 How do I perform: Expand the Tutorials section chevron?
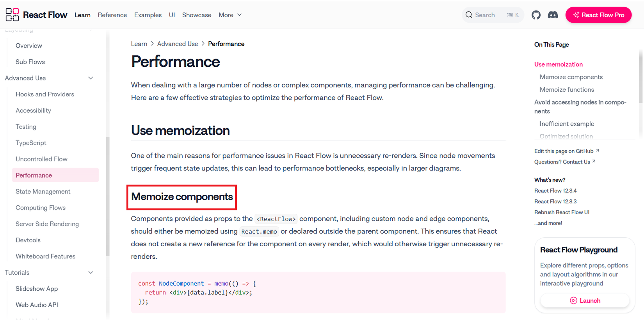91,272
